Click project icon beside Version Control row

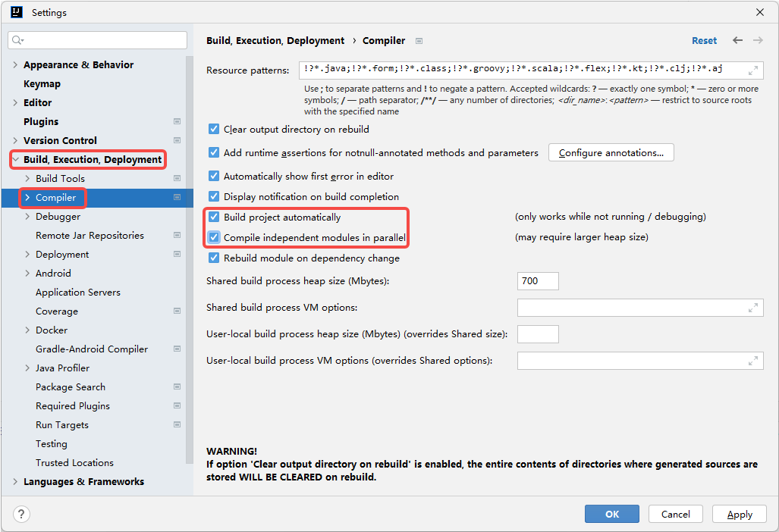point(177,140)
